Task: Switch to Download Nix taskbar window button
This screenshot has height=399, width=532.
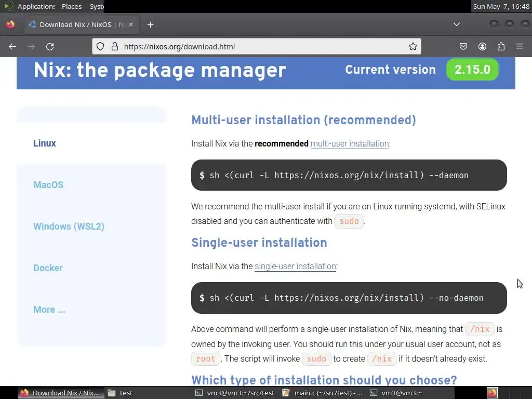Action: coord(61,393)
